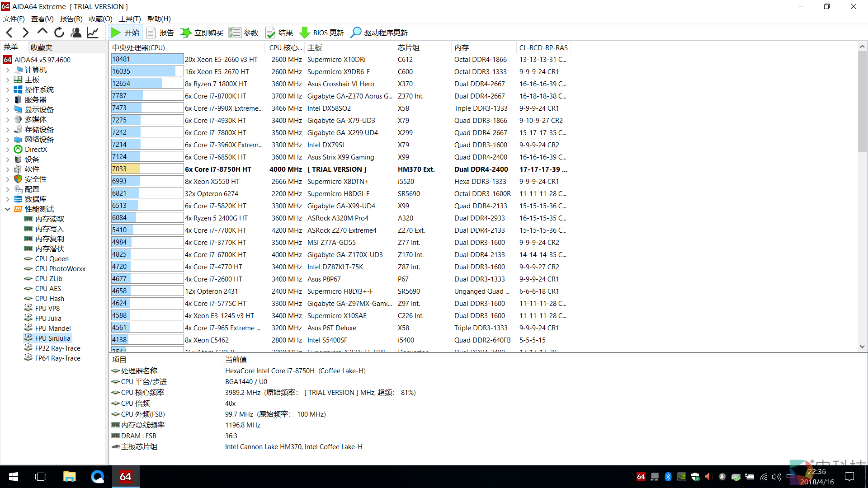Click the navigate Back arrow icon
868x488 pixels.
(9, 33)
